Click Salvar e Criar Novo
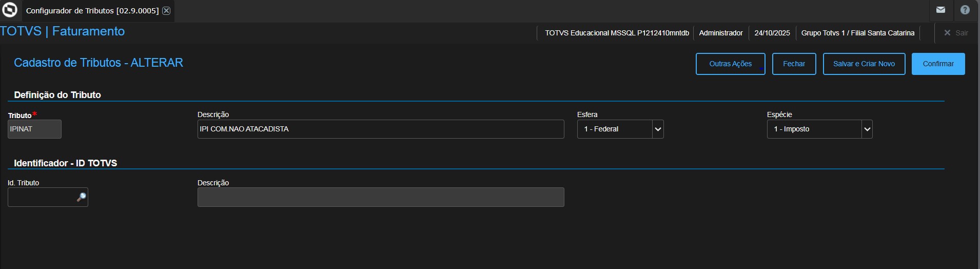The image size is (980, 269). point(864,64)
